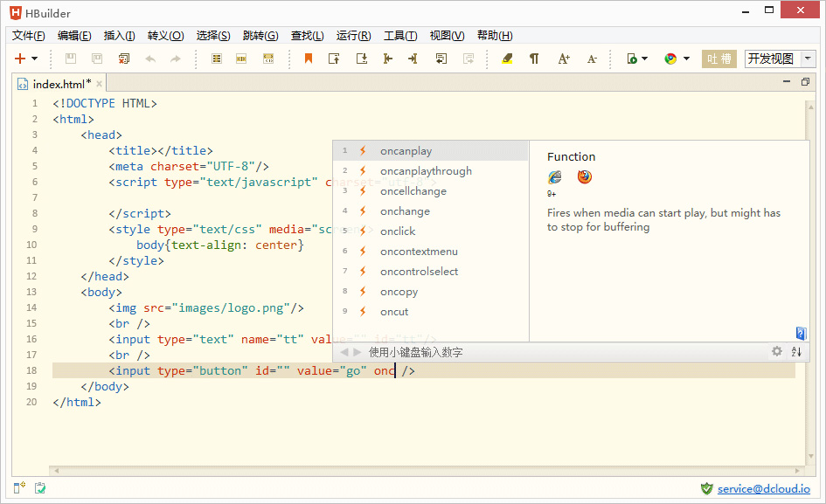The width and height of the screenshot is (826, 504).
Task: Open the 文件(F) menu
Action: point(28,36)
